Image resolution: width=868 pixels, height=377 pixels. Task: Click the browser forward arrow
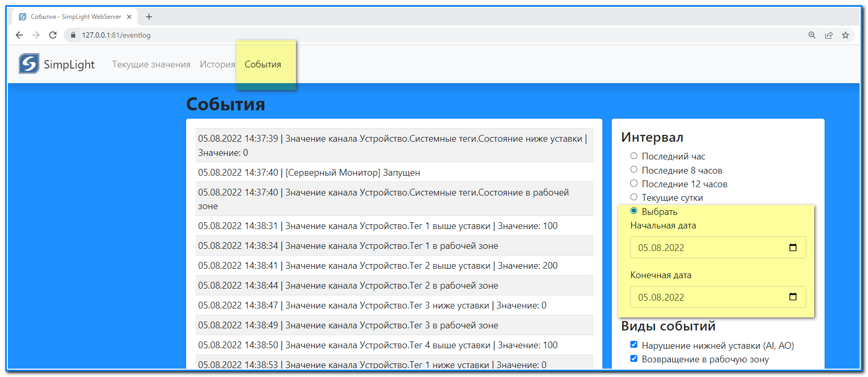click(x=36, y=35)
